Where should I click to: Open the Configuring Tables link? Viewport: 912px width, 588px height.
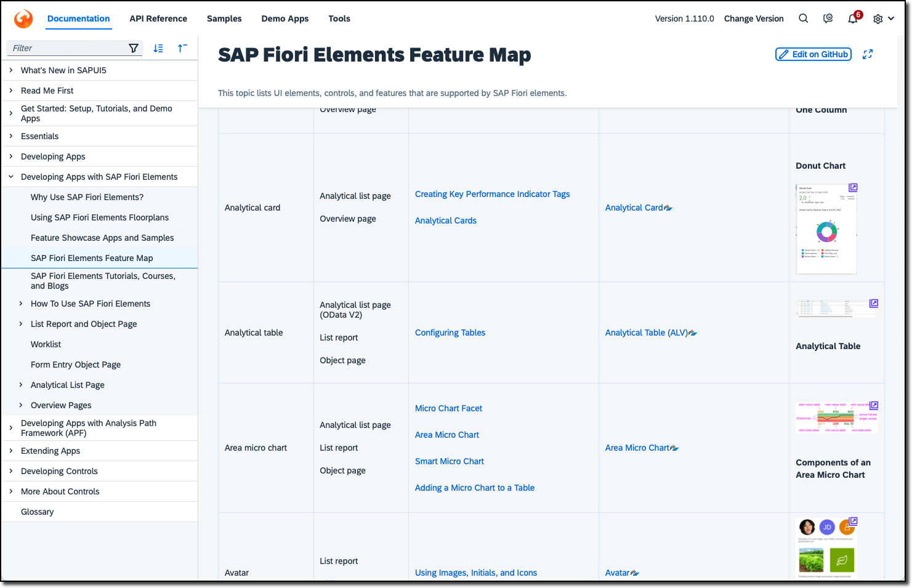[x=450, y=332]
